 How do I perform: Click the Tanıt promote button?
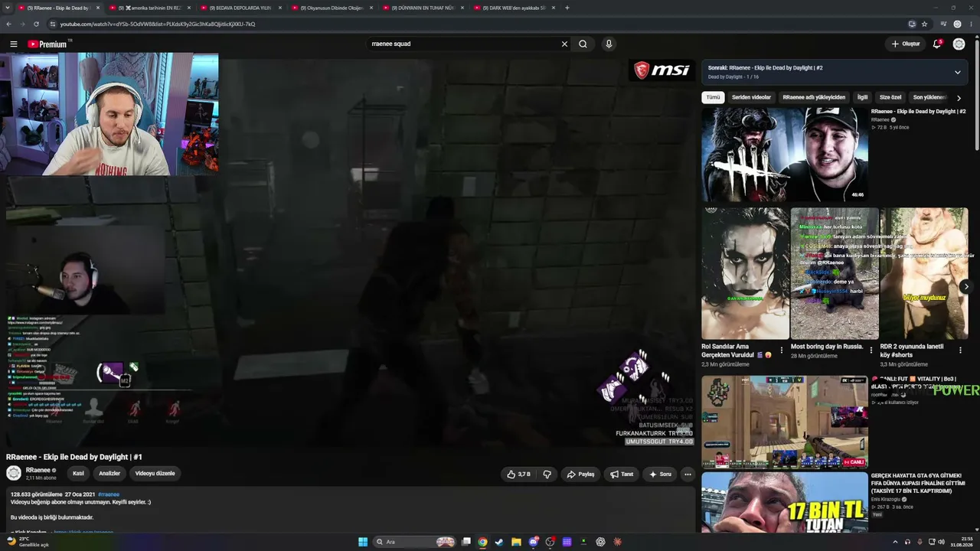pos(621,474)
